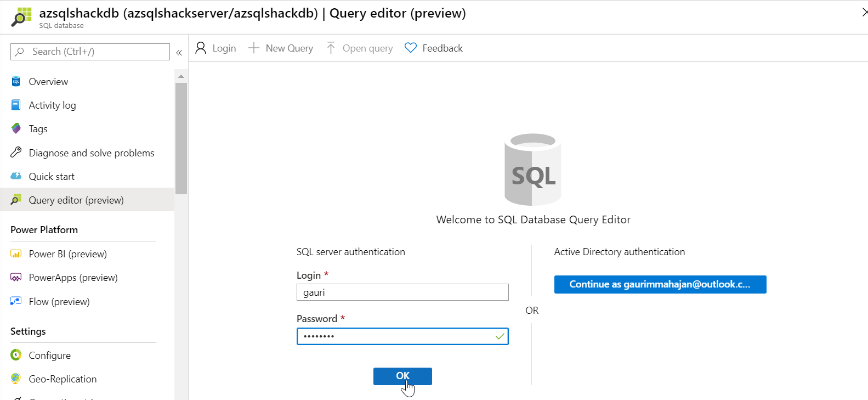Select Query editor (preview) menu item

[x=76, y=200]
